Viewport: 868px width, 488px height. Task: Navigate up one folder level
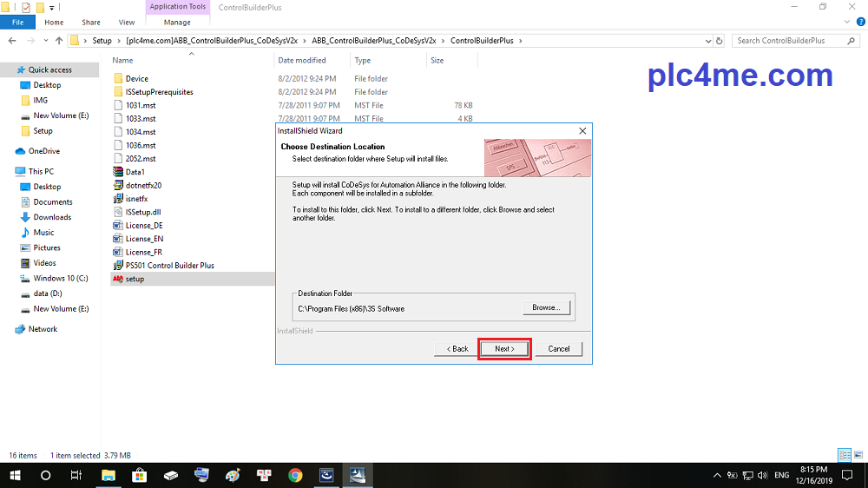click(x=59, y=41)
